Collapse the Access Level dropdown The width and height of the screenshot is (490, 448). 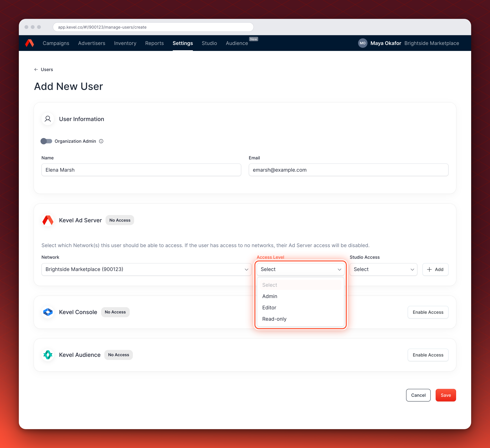(x=300, y=269)
